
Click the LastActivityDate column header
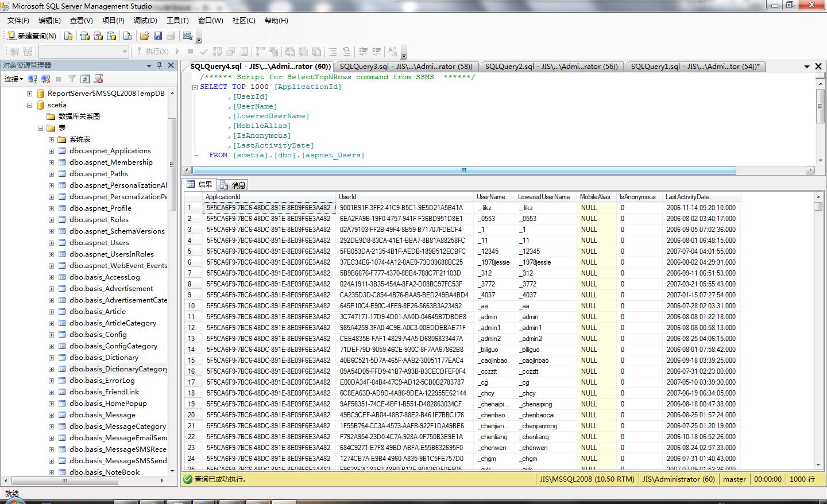701,197
